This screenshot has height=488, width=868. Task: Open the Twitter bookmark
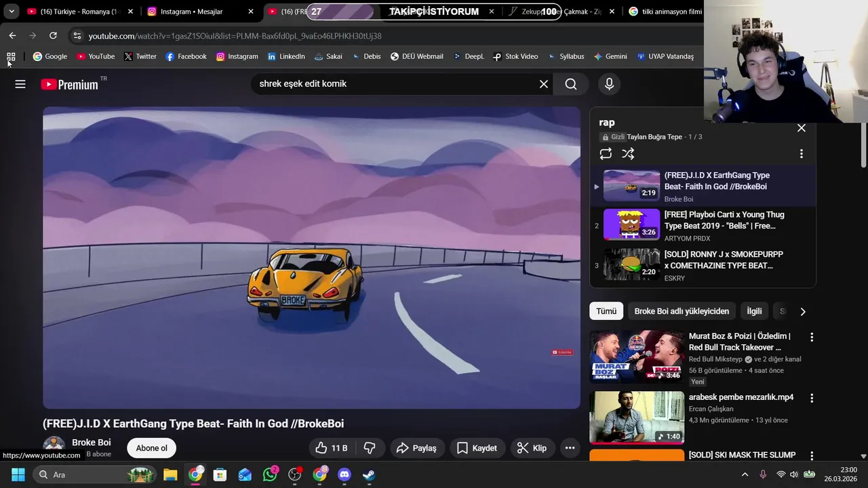coord(140,56)
